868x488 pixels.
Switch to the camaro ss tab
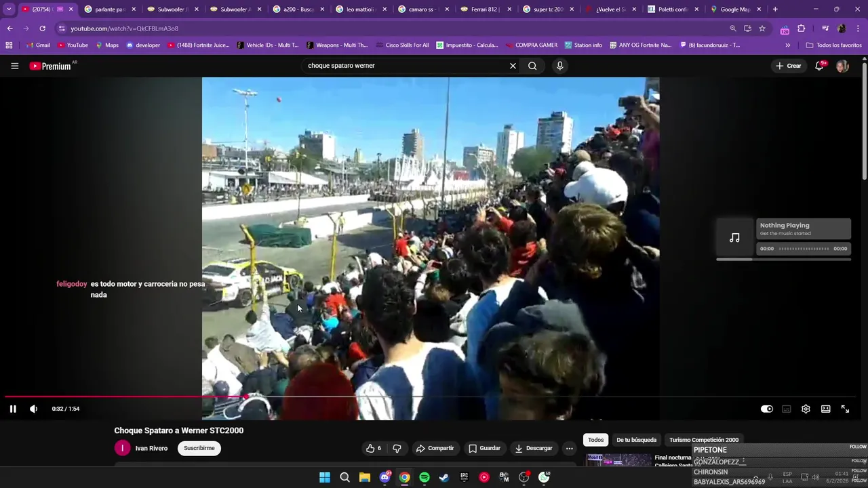click(424, 9)
